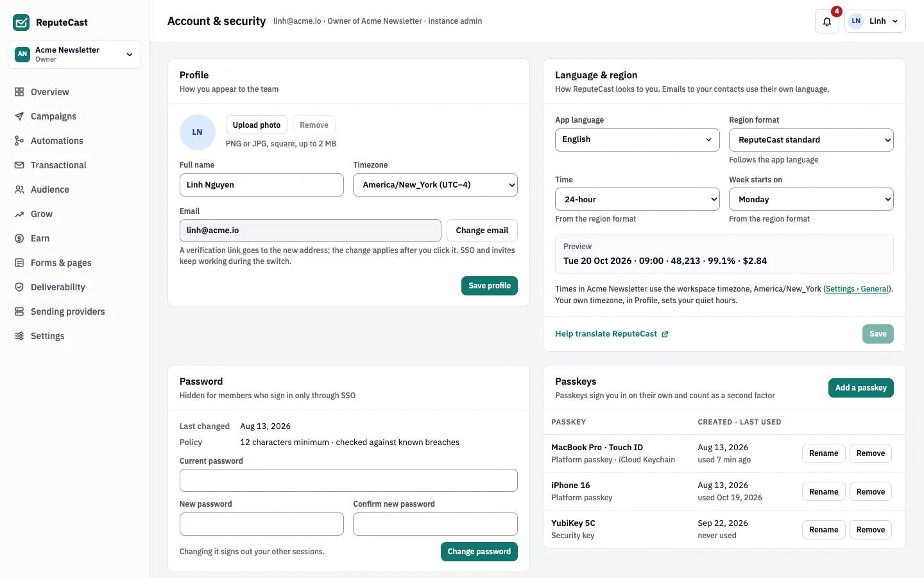Remove the YubiKey 5C passkey
This screenshot has width=924, height=578.
coord(871,530)
